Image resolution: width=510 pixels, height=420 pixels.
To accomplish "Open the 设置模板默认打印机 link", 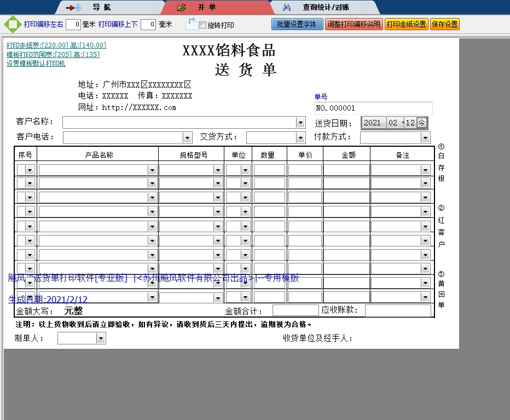I will tap(36, 64).
